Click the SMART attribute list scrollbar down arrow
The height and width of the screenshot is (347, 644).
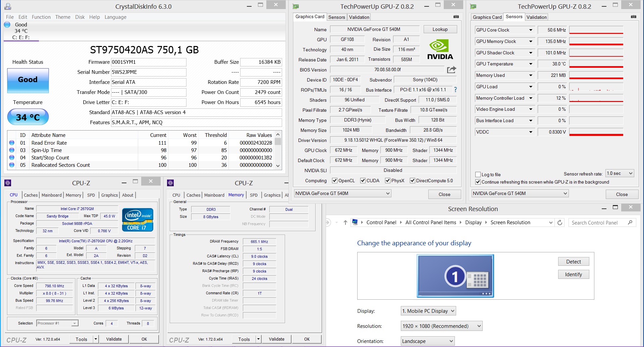pyautogui.click(x=278, y=165)
